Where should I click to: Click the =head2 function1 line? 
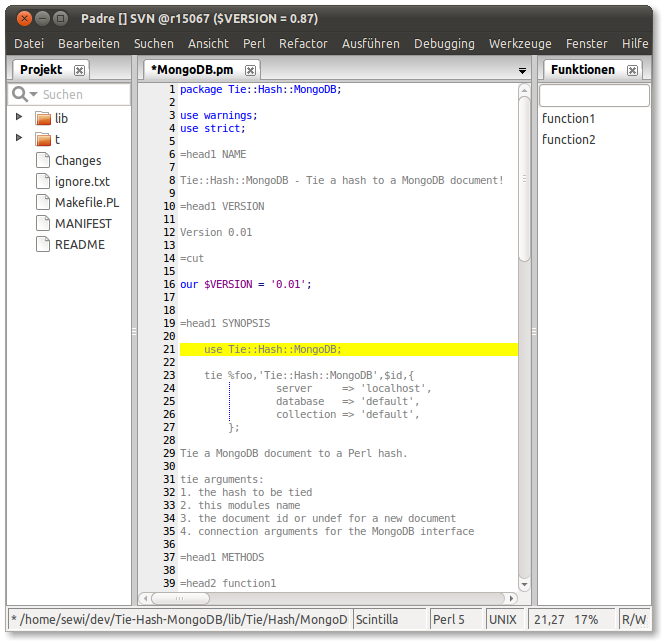click(228, 584)
